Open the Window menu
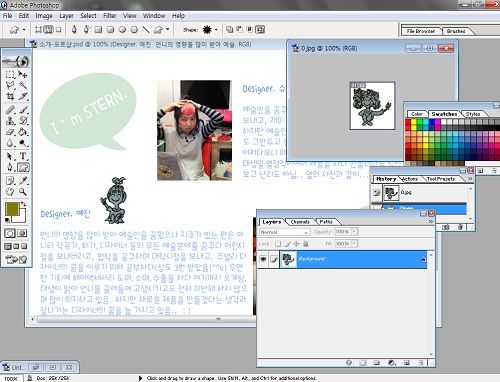The height and width of the screenshot is (382, 500). (x=154, y=16)
